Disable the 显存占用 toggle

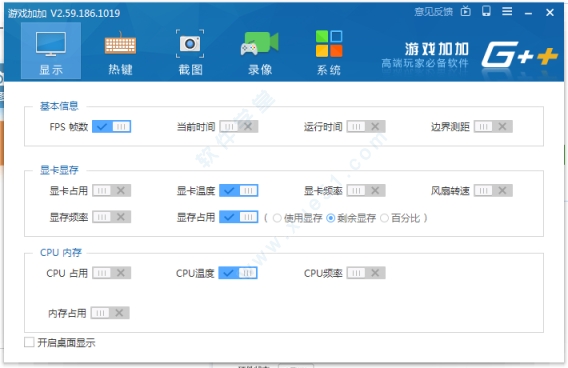[239, 217]
